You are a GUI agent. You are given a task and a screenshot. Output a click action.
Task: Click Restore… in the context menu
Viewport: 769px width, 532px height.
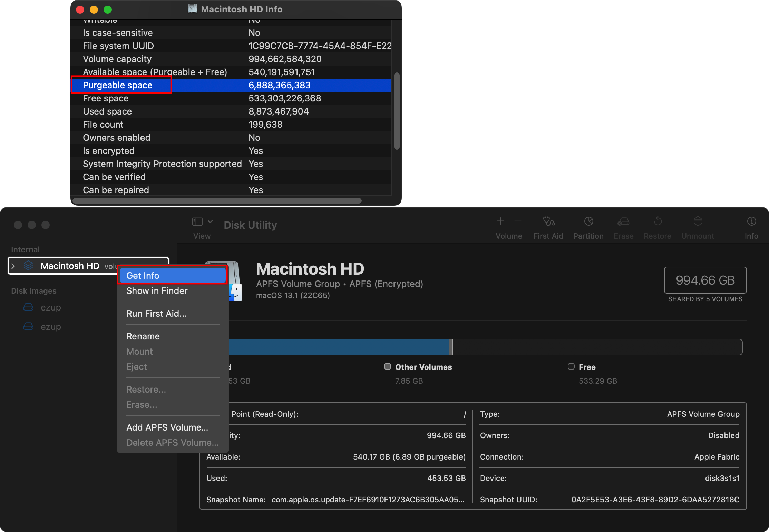[173, 390]
